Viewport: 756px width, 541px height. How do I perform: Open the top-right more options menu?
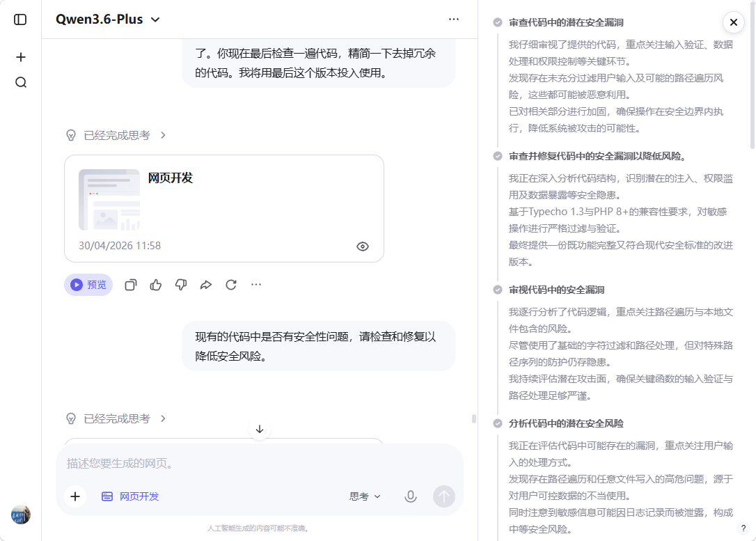point(454,19)
